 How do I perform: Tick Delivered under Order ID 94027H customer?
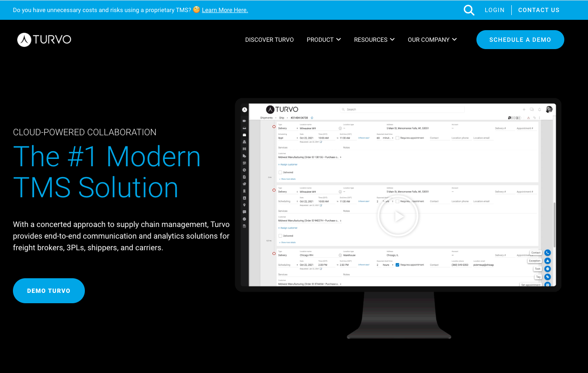[x=280, y=236]
